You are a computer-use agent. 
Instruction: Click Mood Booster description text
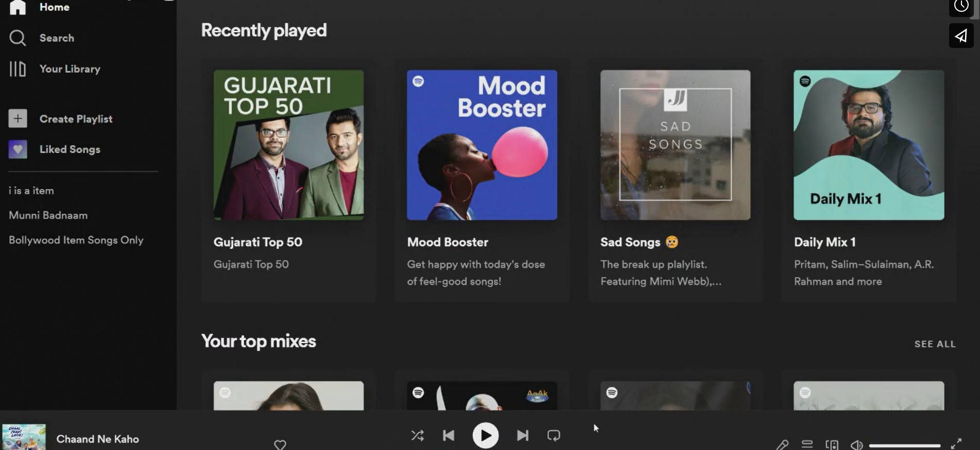[x=476, y=273]
